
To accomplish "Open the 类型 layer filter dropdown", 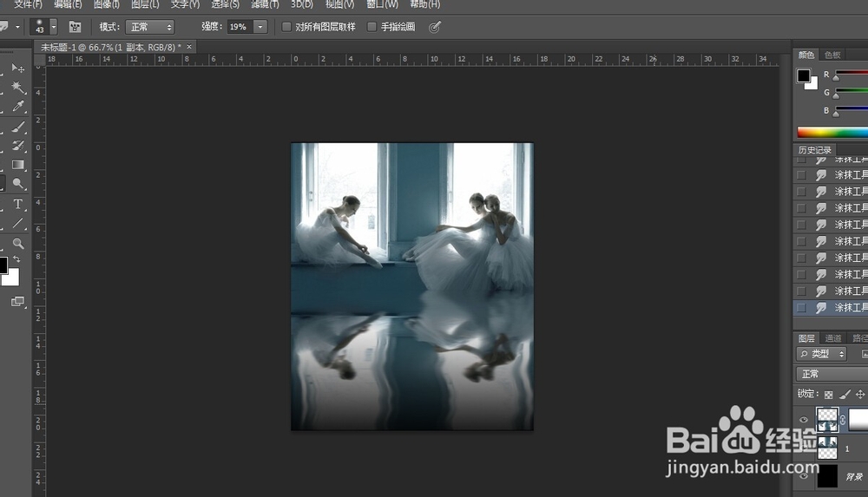I will click(x=821, y=354).
